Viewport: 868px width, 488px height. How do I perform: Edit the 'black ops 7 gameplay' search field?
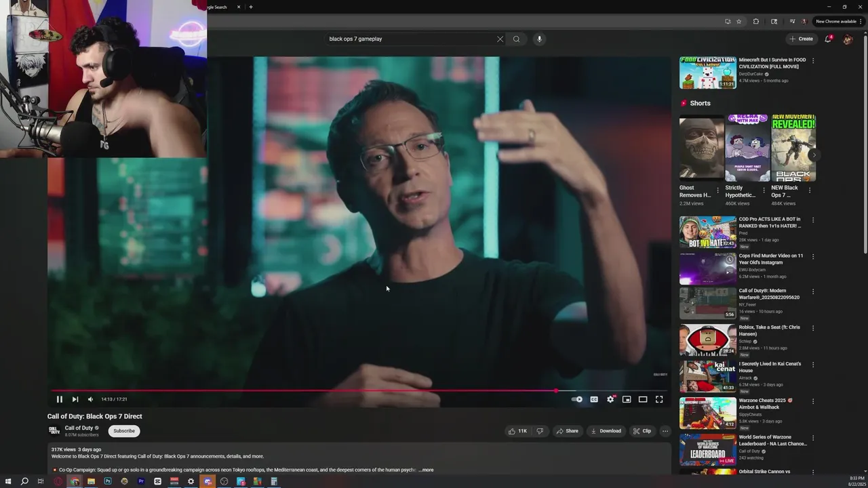[411, 39]
